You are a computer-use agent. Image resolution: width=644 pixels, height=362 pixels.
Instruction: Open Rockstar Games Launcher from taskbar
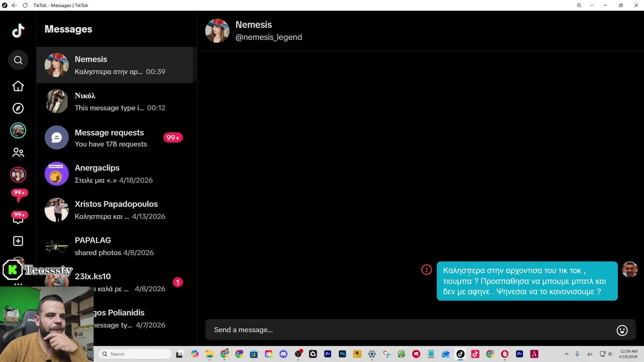pyautogui.click(x=357, y=354)
